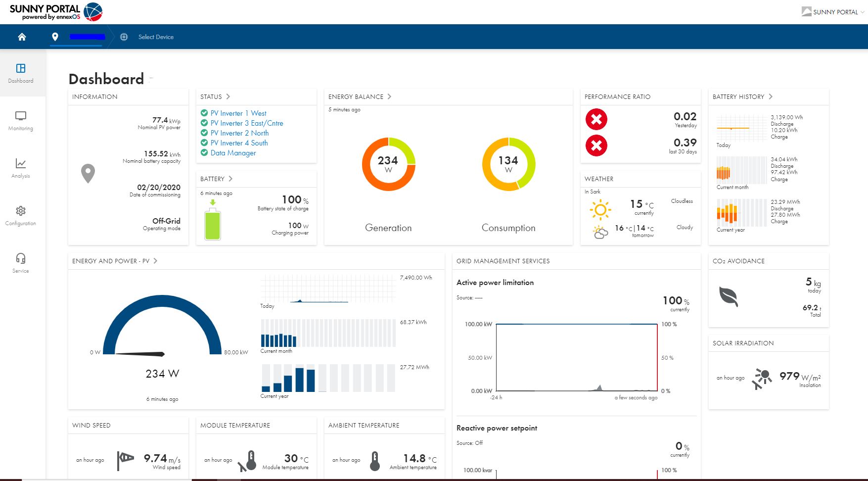
Task: Click the Home icon in navigation bar
Action: [22, 37]
